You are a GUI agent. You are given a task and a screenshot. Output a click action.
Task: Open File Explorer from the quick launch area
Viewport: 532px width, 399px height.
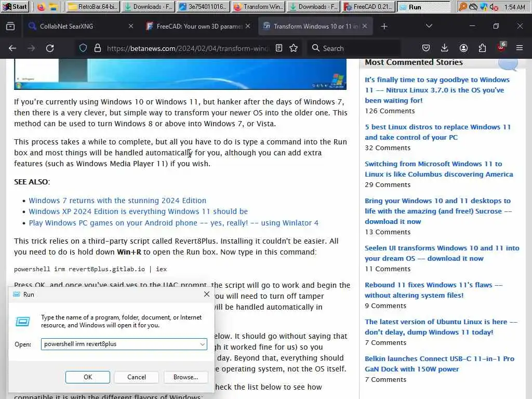coord(54,7)
